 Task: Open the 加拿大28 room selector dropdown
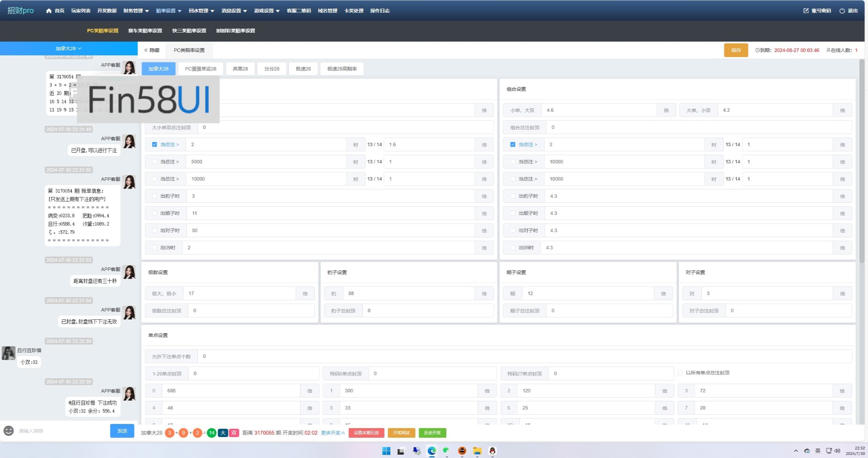click(68, 48)
